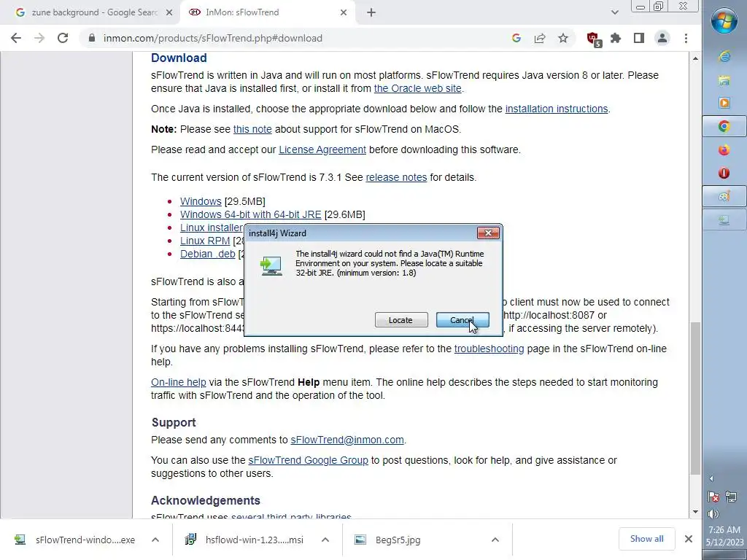Click the vertical scrollbar thumb
Image resolution: width=747 pixels, height=560 pixels.
coord(695,398)
